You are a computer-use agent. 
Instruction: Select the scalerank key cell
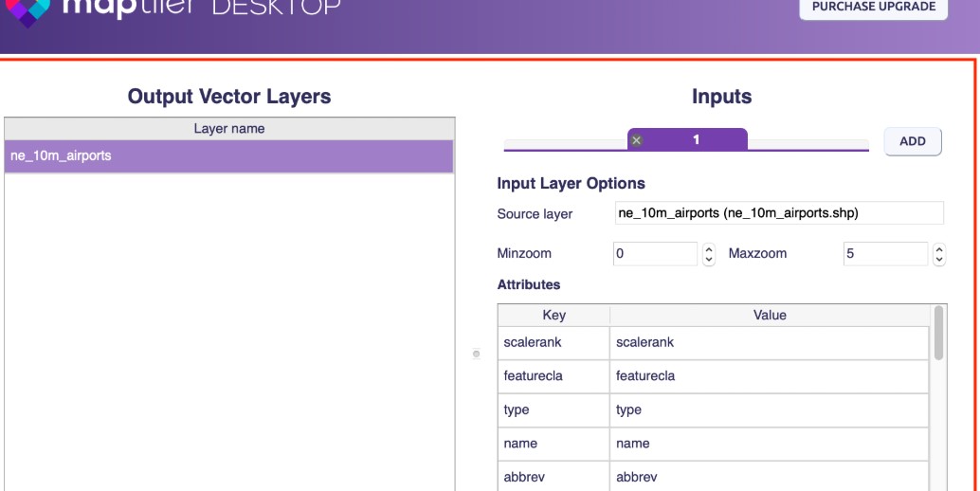pos(554,342)
